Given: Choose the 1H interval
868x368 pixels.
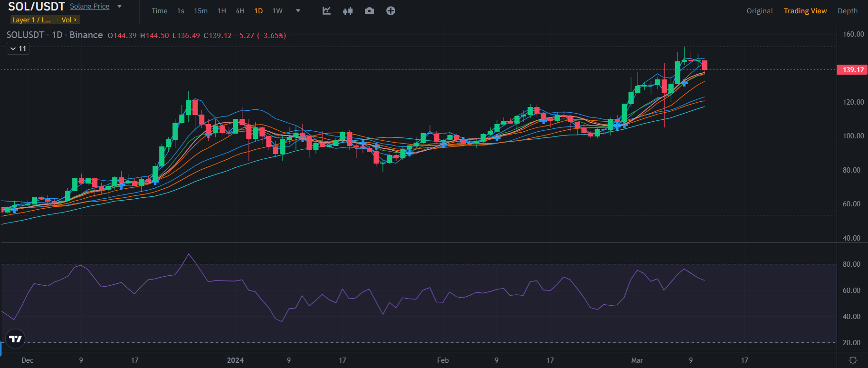Looking at the screenshot, I should pos(221,11).
